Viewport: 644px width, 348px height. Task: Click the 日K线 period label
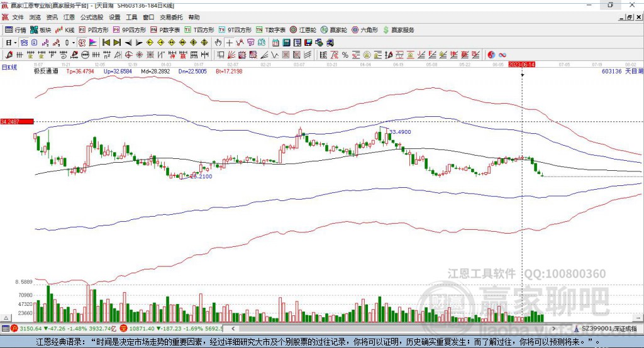pyautogui.click(x=9, y=67)
